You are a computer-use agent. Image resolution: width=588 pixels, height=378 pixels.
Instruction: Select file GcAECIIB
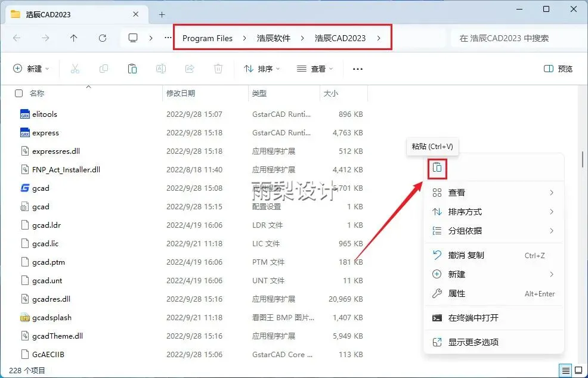[48, 354]
